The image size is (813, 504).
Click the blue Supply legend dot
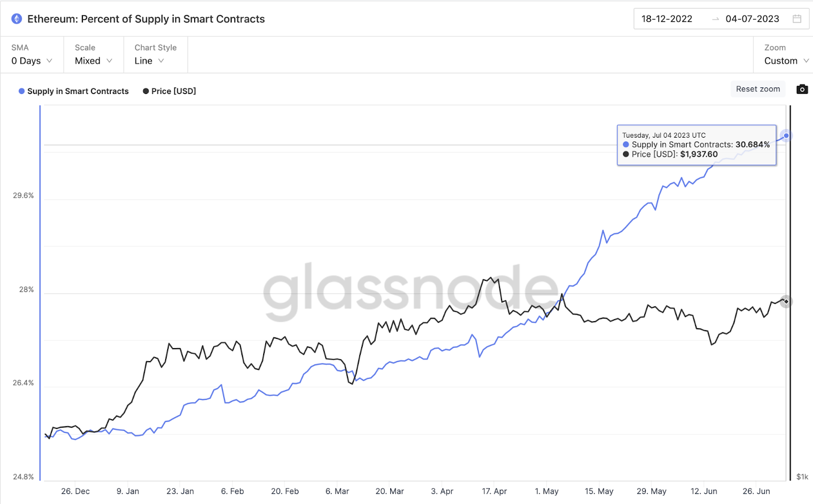pyautogui.click(x=21, y=91)
